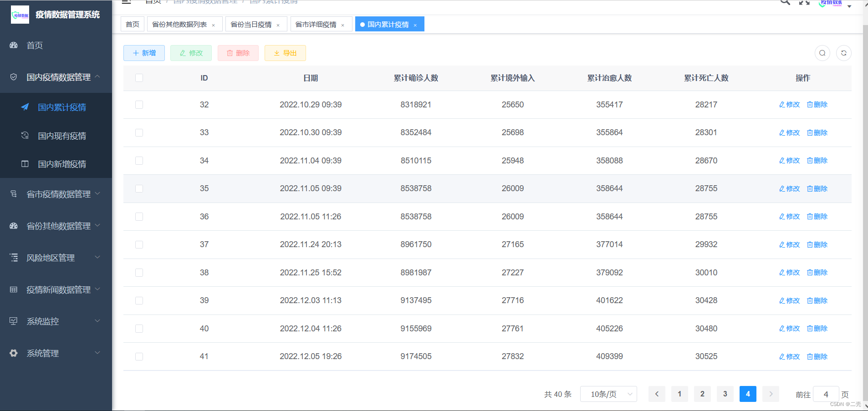
Task: Click the next page arrow
Action: point(771,394)
